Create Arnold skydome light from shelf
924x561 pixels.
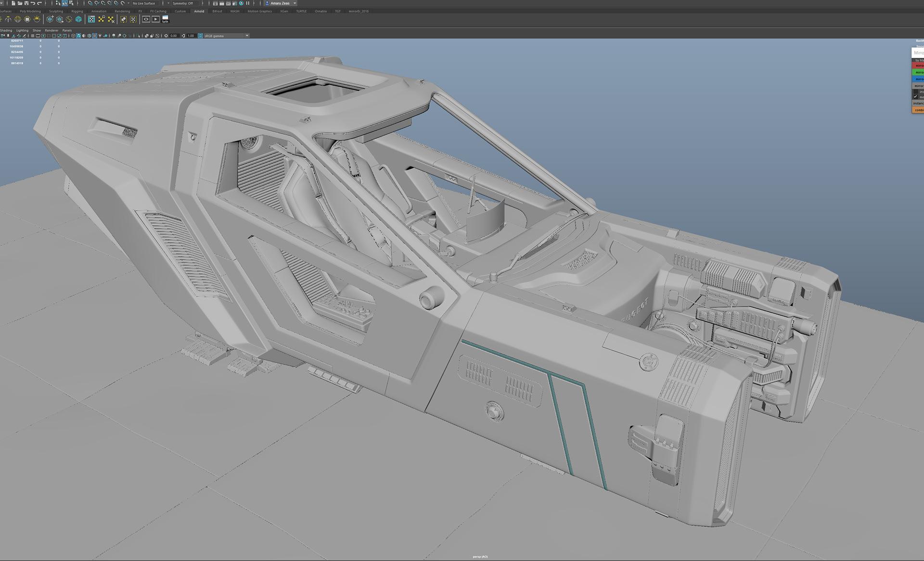(x=18, y=19)
